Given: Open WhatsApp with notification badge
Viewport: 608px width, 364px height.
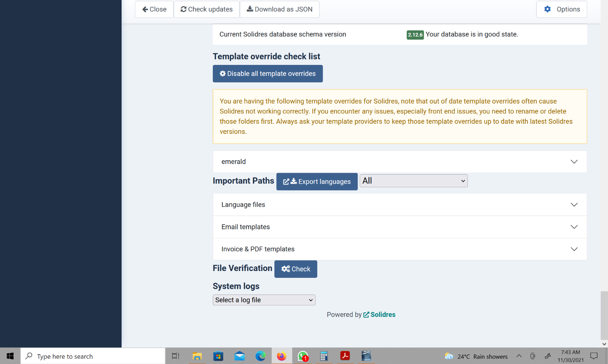Looking at the screenshot, I should pyautogui.click(x=303, y=356).
